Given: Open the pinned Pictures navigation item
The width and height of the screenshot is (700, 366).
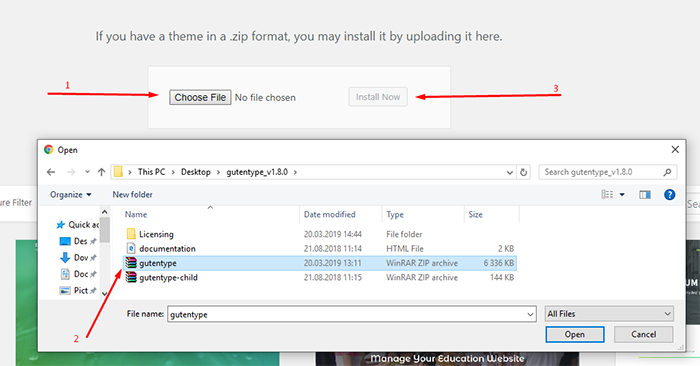Looking at the screenshot, I should pyautogui.click(x=78, y=290).
